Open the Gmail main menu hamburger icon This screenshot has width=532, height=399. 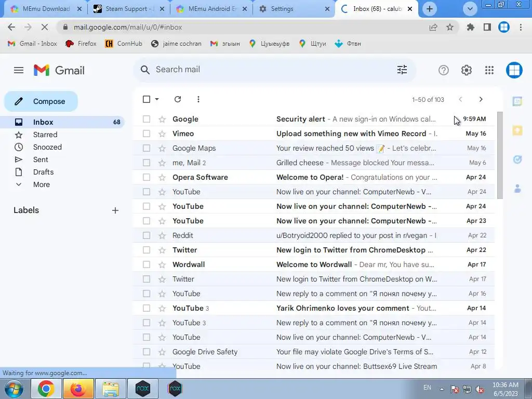[19, 70]
